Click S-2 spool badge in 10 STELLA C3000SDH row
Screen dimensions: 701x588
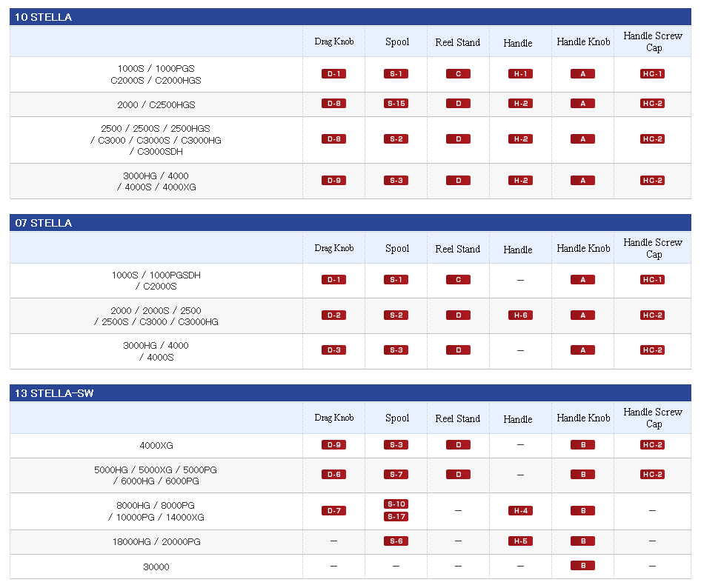coord(396,139)
